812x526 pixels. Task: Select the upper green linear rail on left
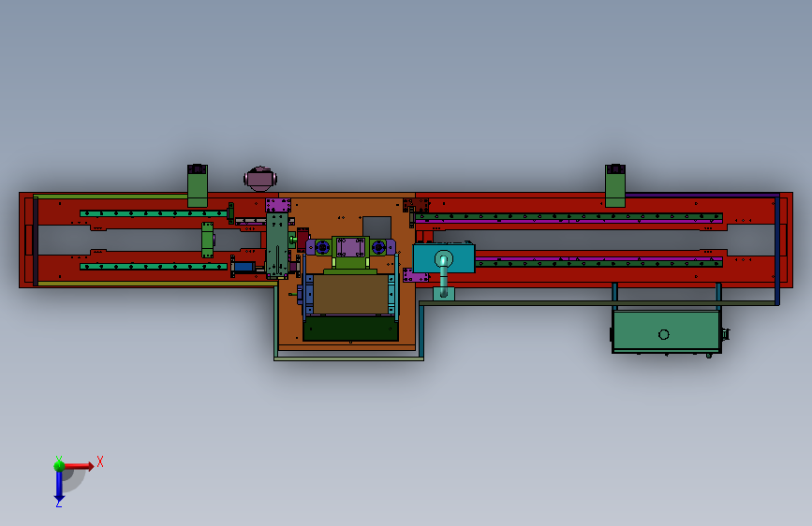[154, 213]
